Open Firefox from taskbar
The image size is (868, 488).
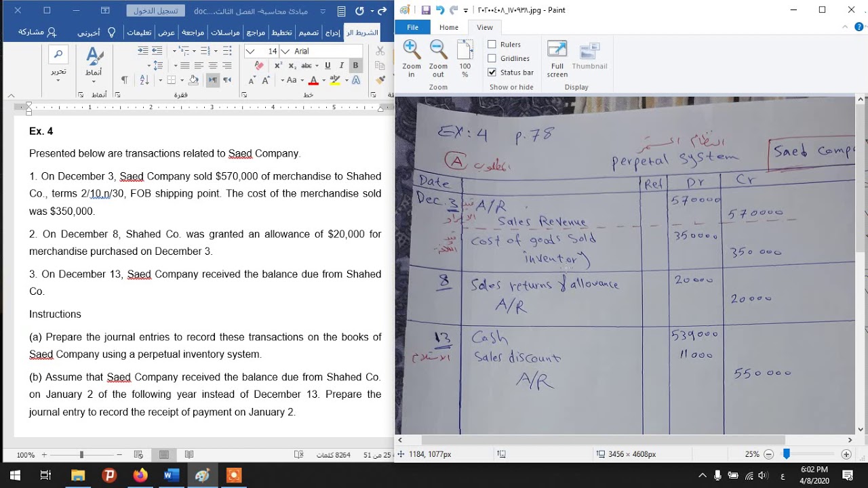(x=140, y=476)
